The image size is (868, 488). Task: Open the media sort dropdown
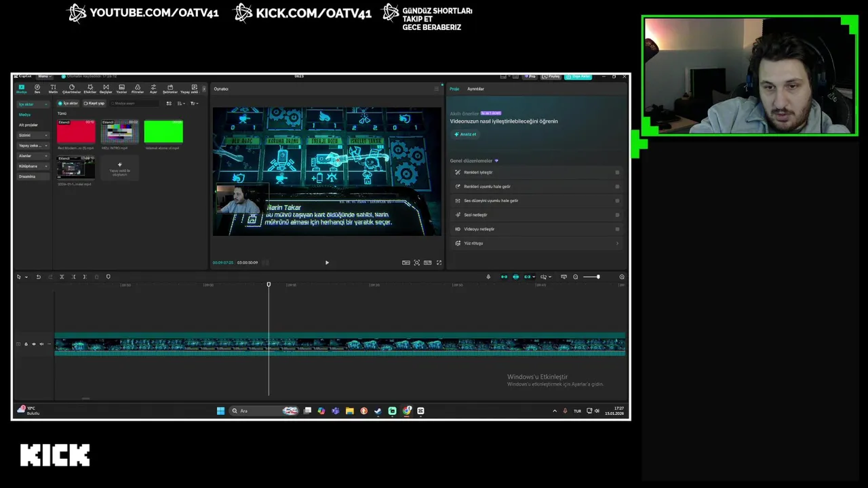(181, 103)
